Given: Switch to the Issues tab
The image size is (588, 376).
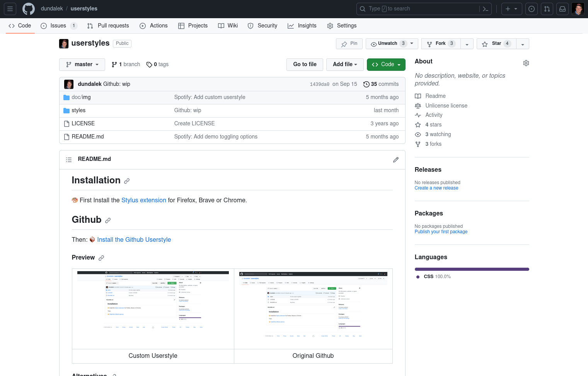Looking at the screenshot, I should click(x=59, y=26).
